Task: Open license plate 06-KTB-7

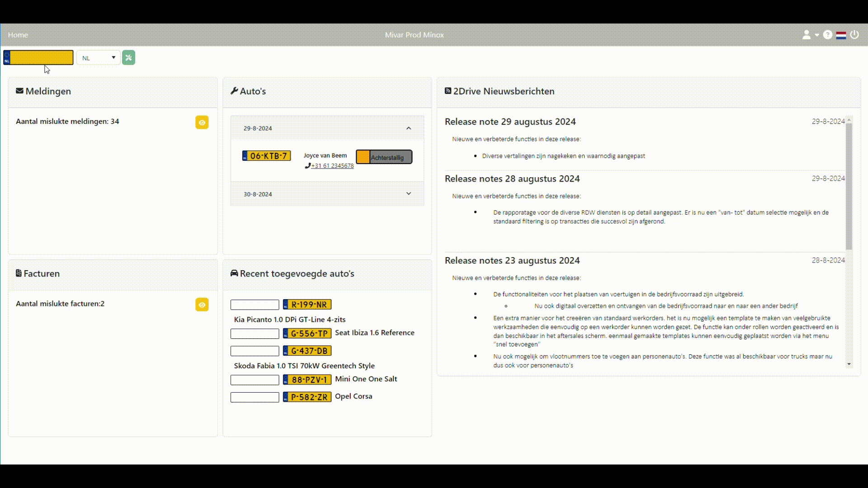Action: [267, 156]
